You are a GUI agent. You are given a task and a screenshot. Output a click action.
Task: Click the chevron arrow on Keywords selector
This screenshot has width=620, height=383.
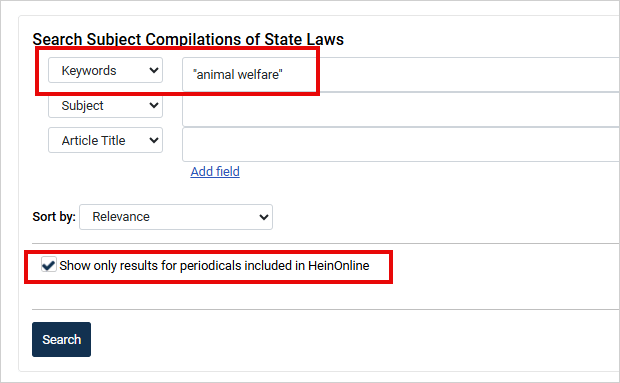click(154, 70)
